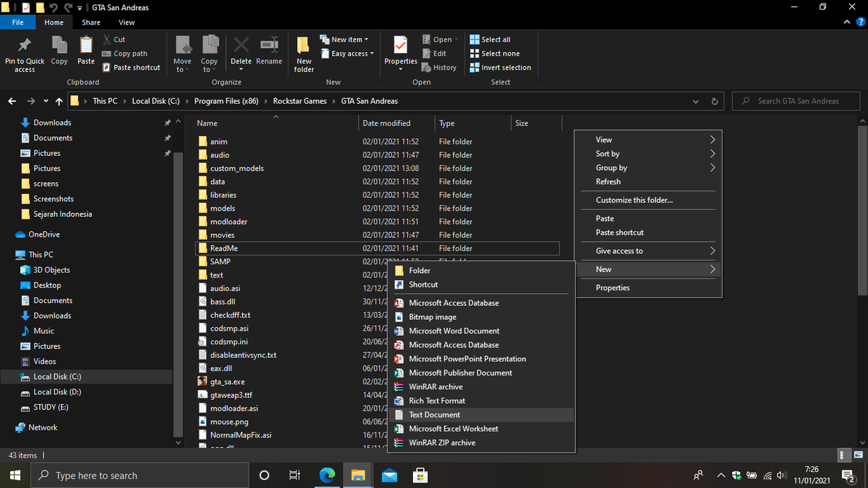This screenshot has width=868, height=488.
Task: Click Customize this folder option
Action: click(648, 200)
